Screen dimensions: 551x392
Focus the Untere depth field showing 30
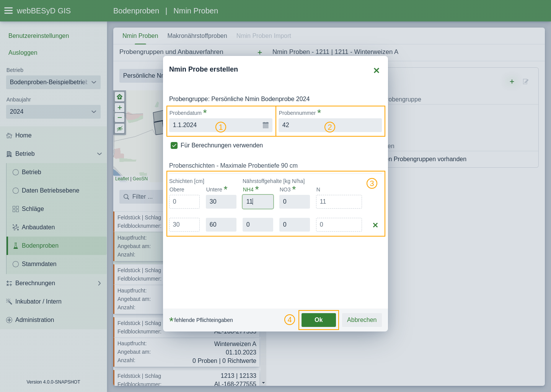click(221, 202)
